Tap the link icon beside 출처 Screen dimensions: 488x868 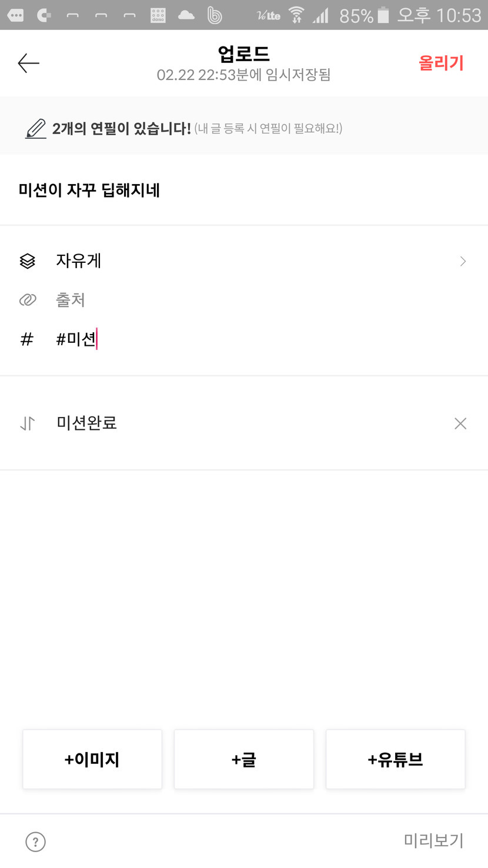click(28, 301)
